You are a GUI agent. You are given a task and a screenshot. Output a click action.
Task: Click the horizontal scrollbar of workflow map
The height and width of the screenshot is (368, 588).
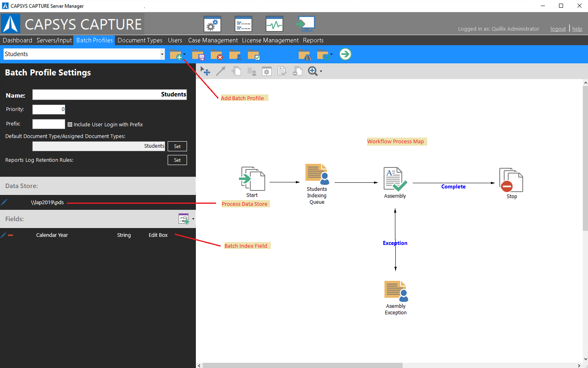point(302,365)
